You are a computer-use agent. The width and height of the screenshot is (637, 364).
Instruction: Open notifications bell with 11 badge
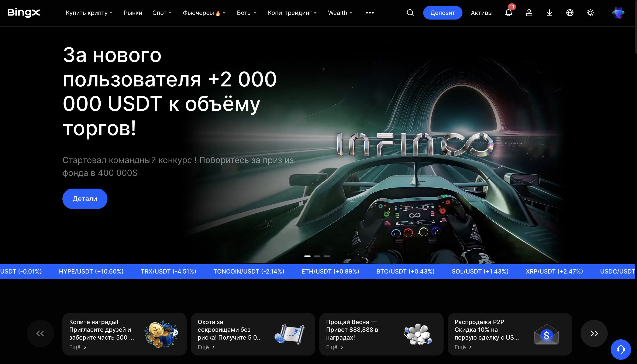(509, 13)
